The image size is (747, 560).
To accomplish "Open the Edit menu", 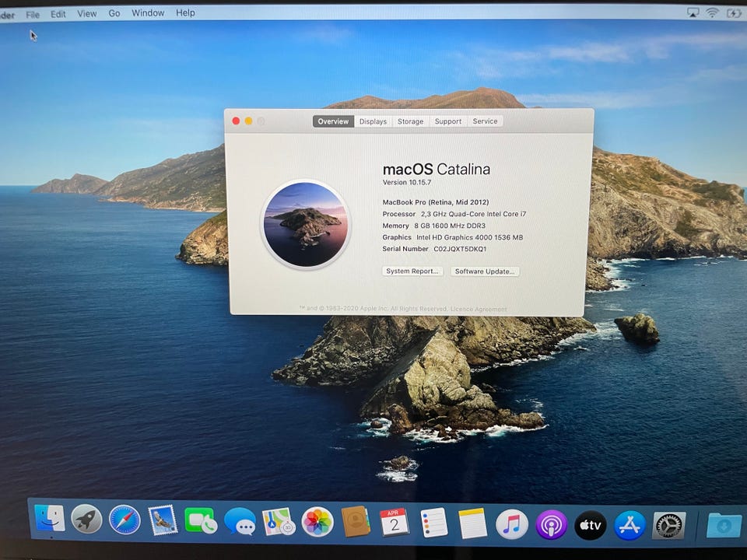I will [x=58, y=14].
